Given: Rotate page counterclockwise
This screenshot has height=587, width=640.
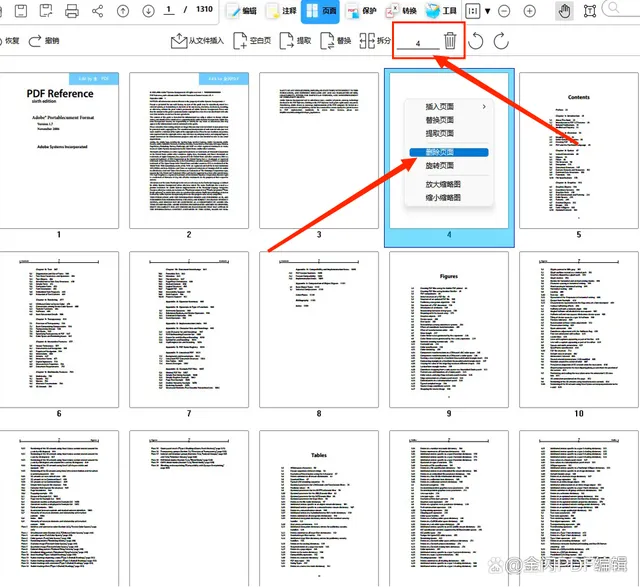Looking at the screenshot, I should coord(477,41).
